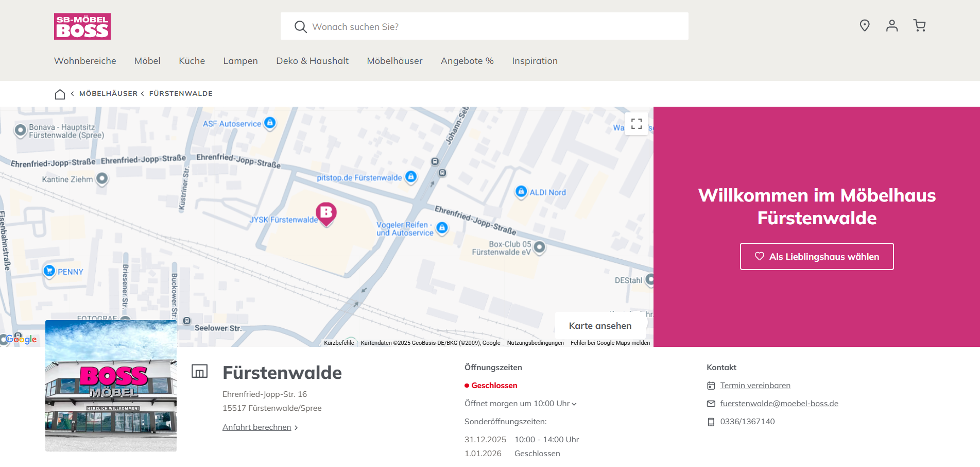Click the store email address link

point(779,404)
